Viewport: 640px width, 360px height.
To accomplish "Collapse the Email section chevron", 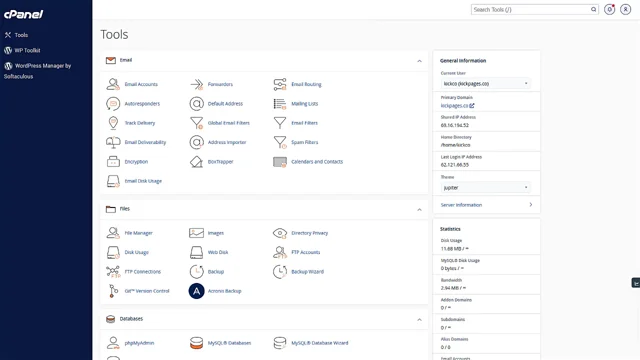I will pyautogui.click(x=419, y=61).
